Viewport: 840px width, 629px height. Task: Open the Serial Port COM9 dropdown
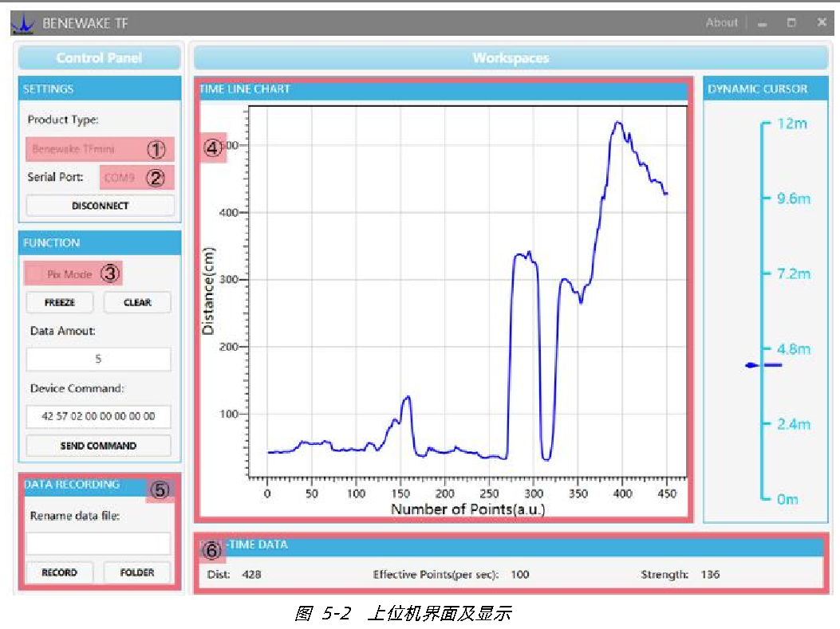136,177
